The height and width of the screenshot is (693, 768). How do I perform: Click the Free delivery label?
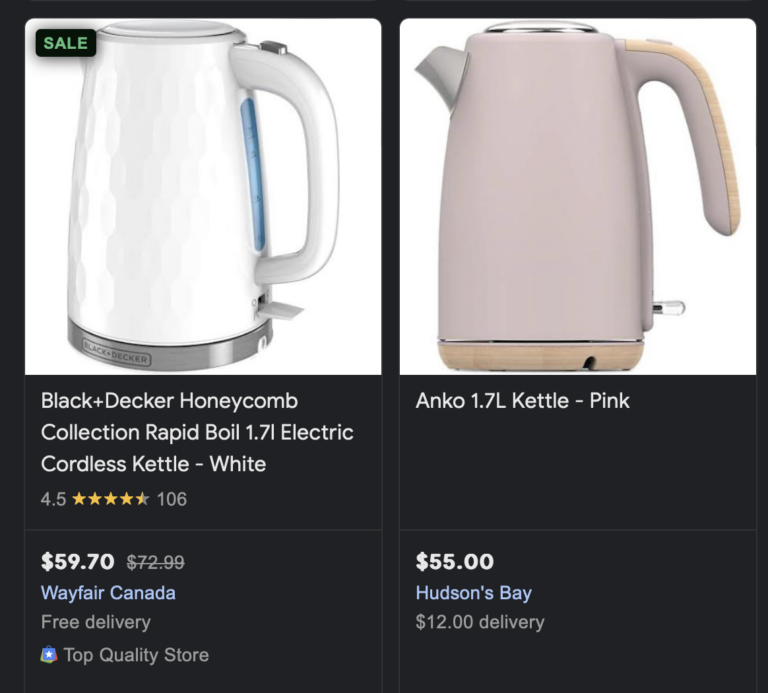[96, 622]
